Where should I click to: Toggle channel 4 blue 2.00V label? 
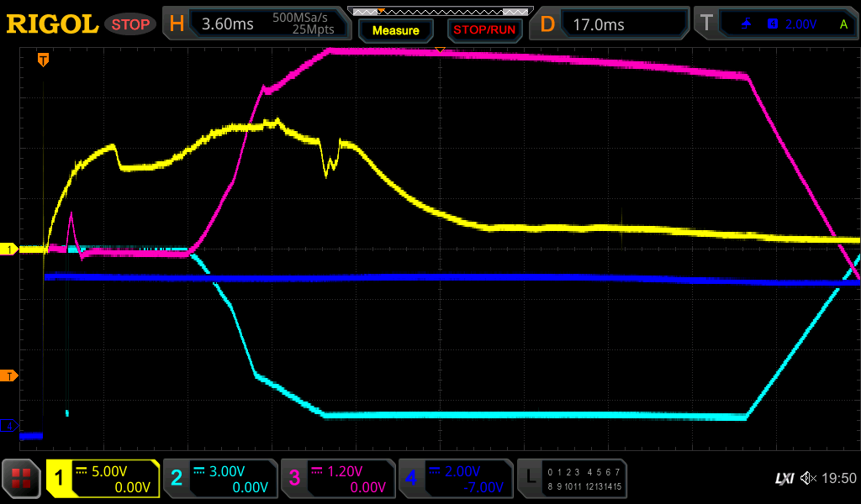(x=456, y=479)
